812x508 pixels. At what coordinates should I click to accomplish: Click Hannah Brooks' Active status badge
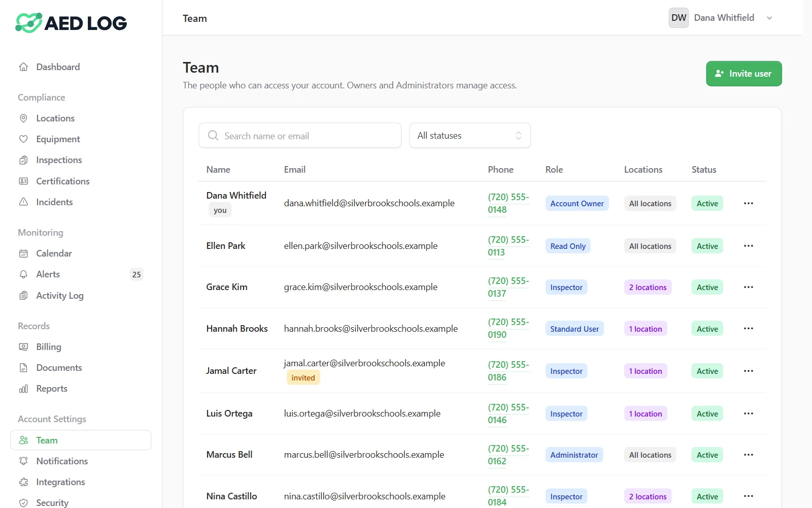707,329
